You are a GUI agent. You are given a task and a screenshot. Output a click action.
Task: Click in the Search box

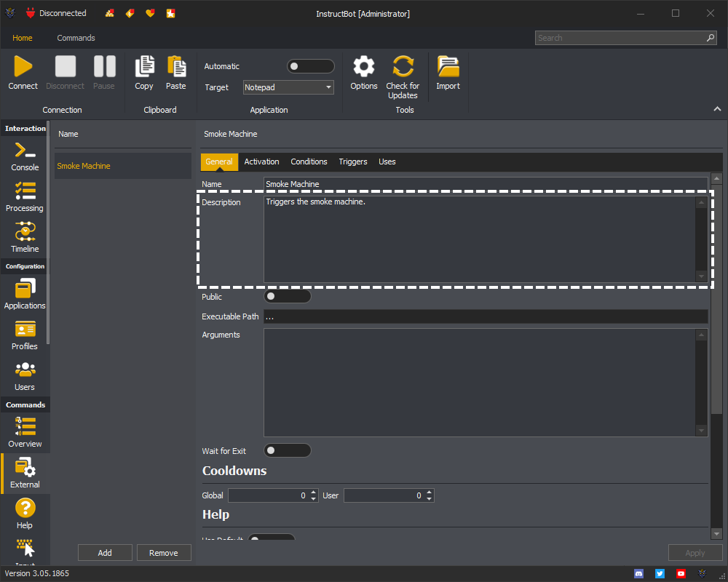click(x=626, y=38)
